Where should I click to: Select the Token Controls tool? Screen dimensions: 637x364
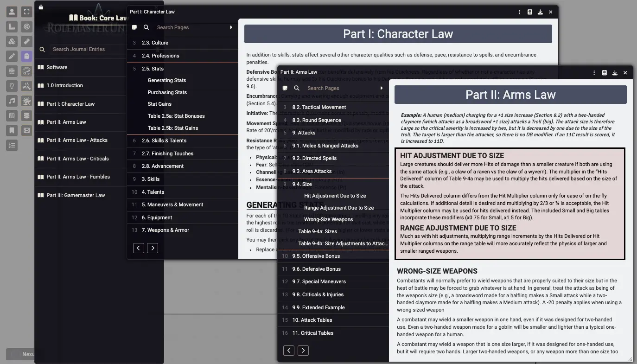tap(12, 12)
